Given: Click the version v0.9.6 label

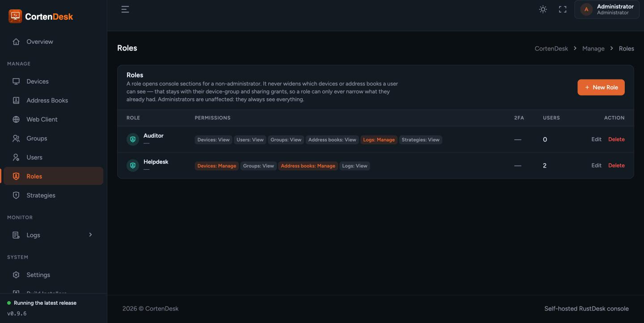Looking at the screenshot, I should point(17,314).
